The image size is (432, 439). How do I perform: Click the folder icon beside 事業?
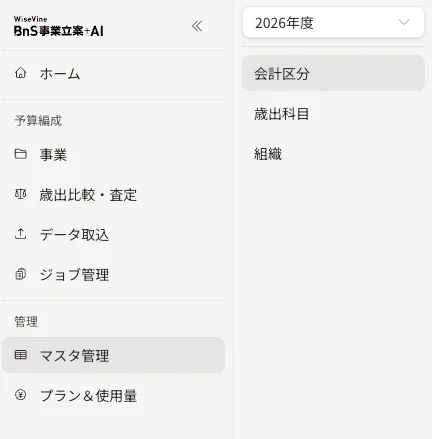click(x=20, y=154)
